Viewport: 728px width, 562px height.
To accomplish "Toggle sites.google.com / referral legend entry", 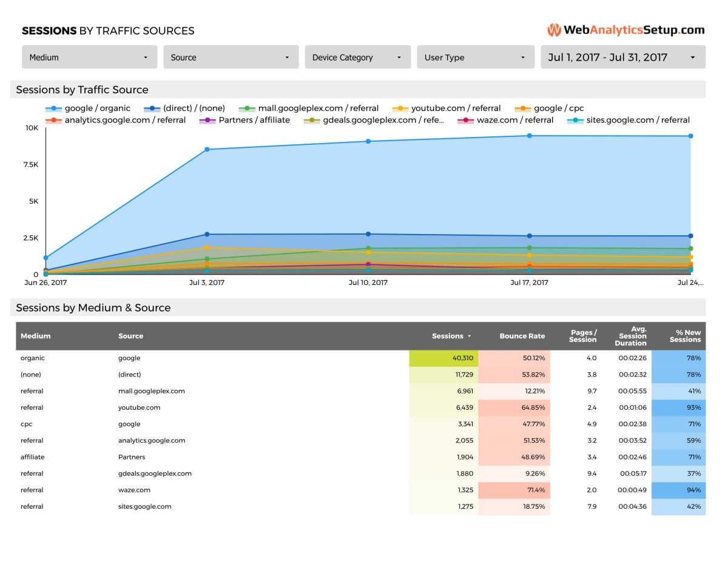I will click(x=629, y=120).
